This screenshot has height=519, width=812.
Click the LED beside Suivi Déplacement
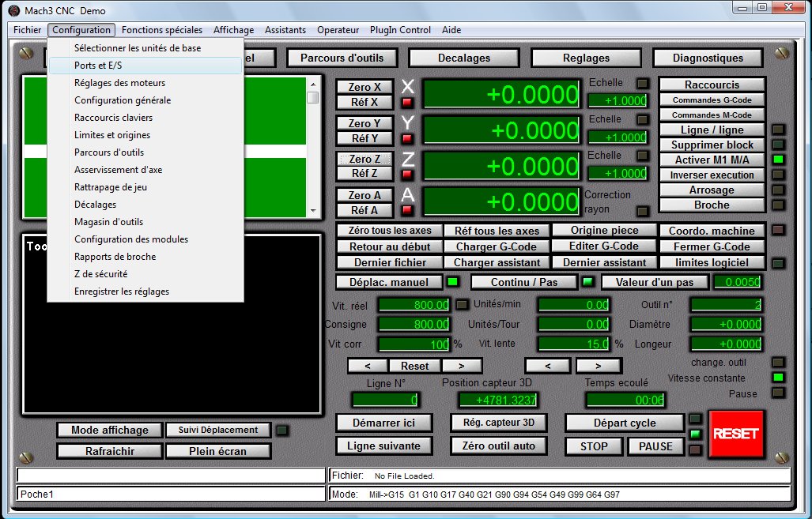click(282, 430)
